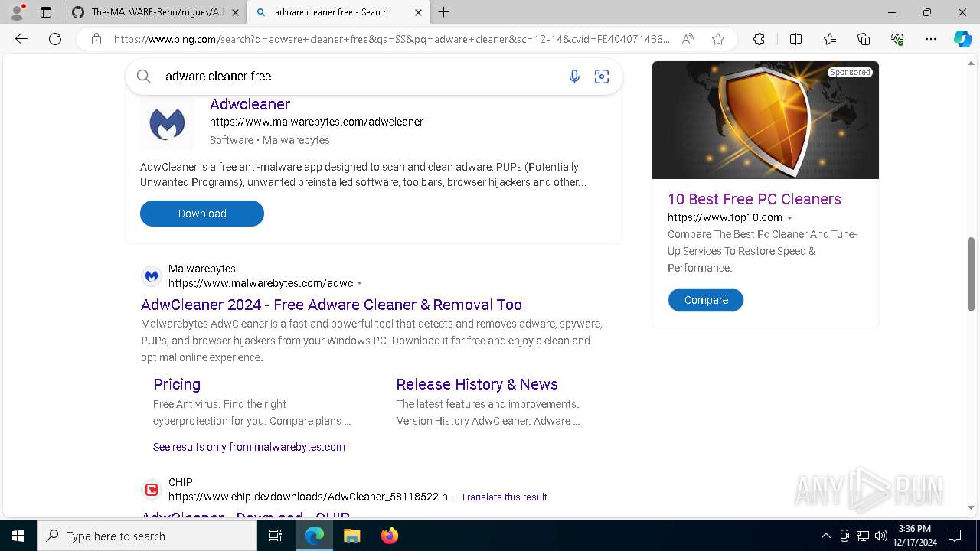The width and height of the screenshot is (980, 551).
Task: Search by voice microphone icon
Action: 574,77
